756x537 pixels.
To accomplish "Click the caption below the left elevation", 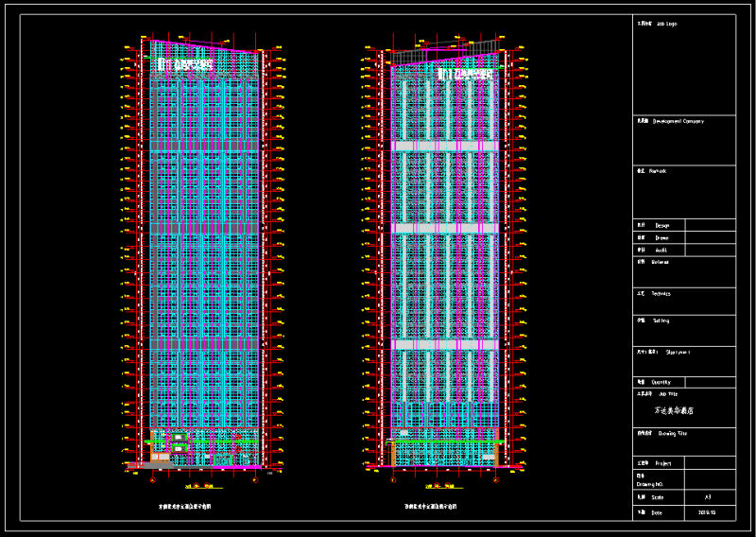I will click(185, 507).
